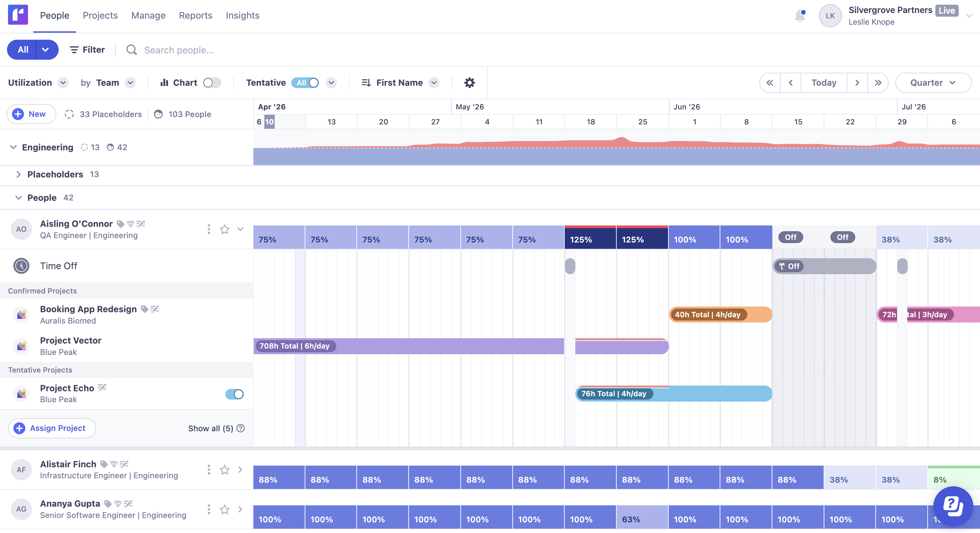Toggle the Tentative All switch

click(x=305, y=83)
